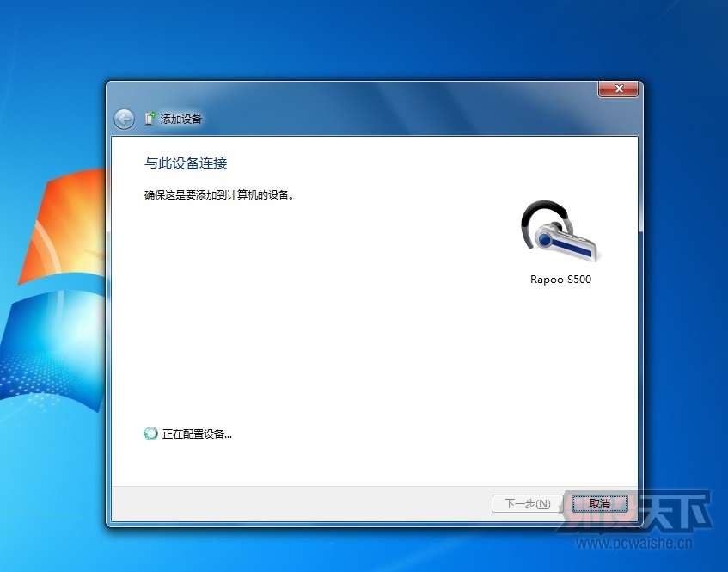
Task: Click the 确保这是要添加到计算机的设备 text
Action: point(218,195)
